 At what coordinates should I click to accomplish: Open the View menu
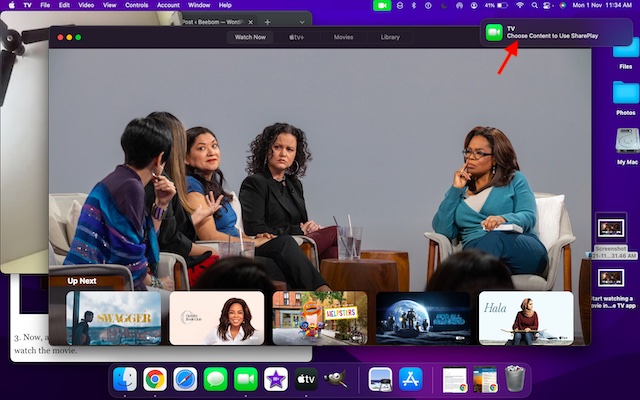coord(109,5)
